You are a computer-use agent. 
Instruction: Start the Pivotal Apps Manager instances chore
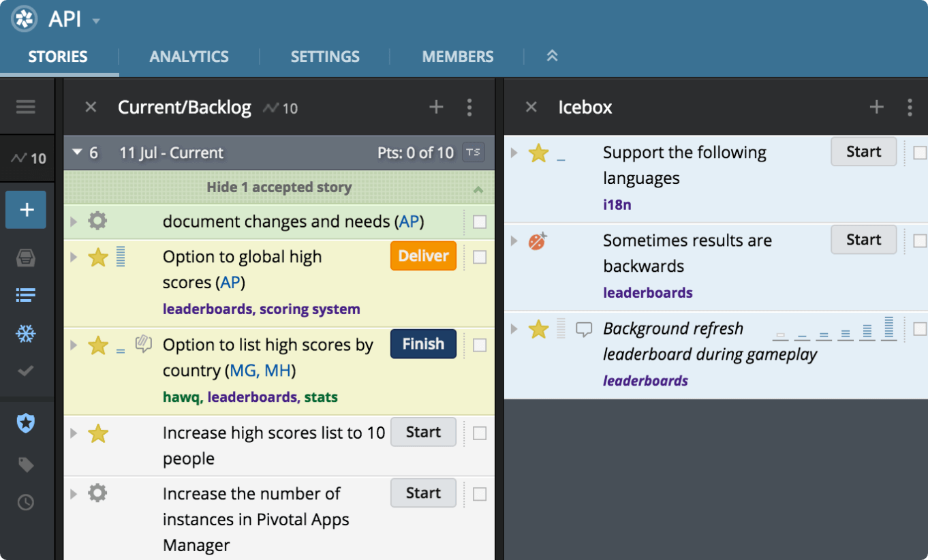click(x=423, y=493)
